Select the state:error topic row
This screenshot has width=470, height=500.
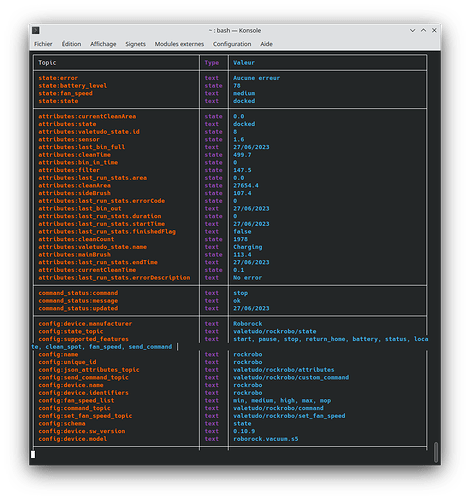pyautogui.click(x=58, y=78)
